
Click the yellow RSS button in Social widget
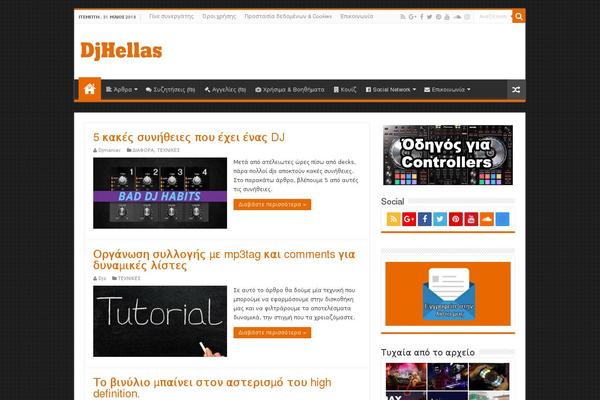(x=393, y=219)
